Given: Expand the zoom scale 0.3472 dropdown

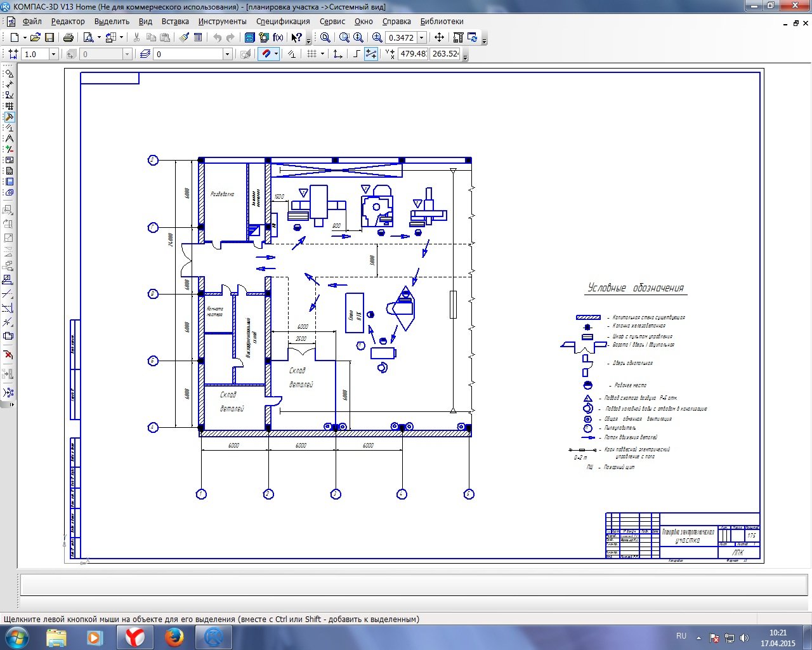Looking at the screenshot, I should tap(421, 37).
